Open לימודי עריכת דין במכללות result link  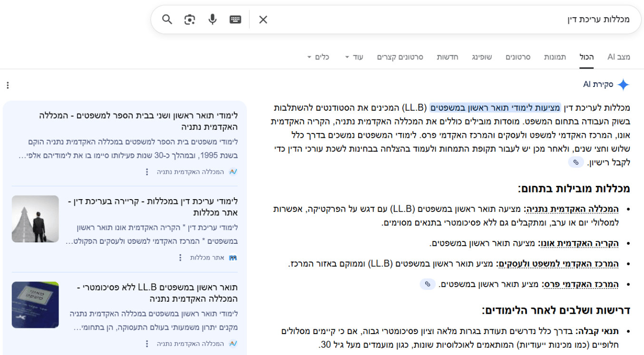pyautogui.click(x=152, y=207)
